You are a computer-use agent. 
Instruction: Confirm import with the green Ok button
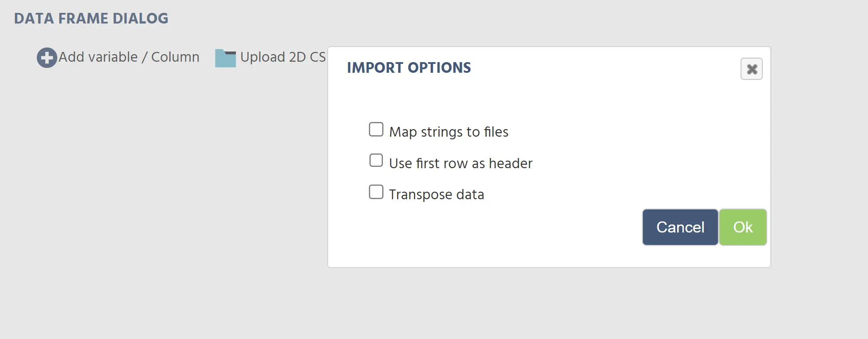tap(743, 227)
